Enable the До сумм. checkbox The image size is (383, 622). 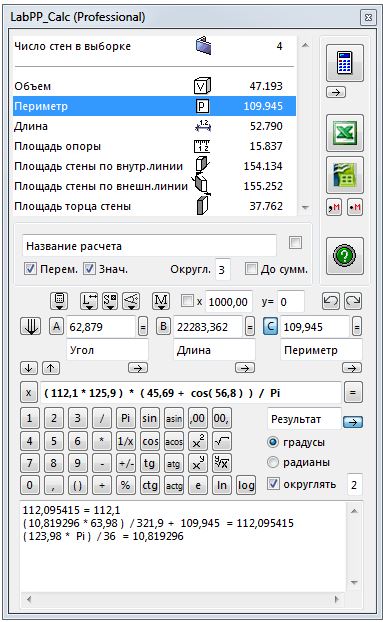pyautogui.click(x=251, y=269)
